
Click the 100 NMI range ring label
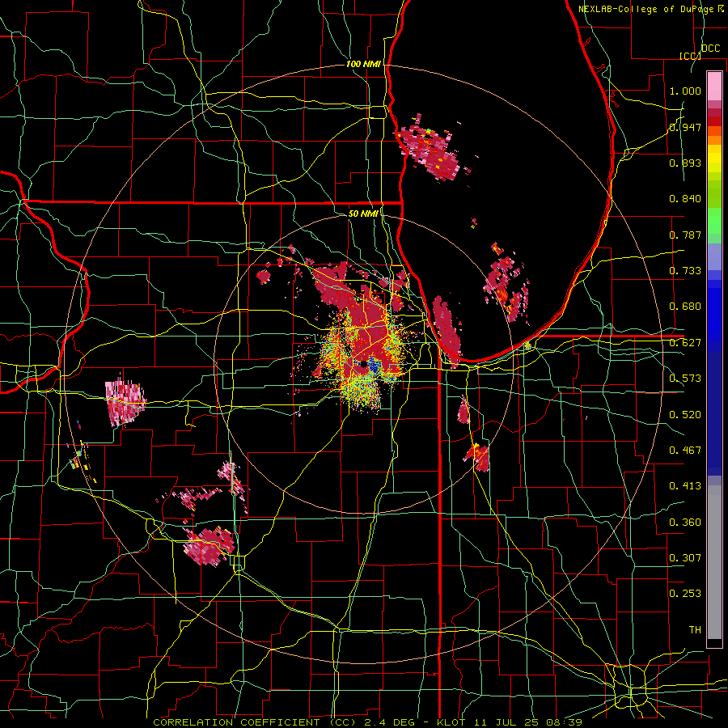(363, 64)
